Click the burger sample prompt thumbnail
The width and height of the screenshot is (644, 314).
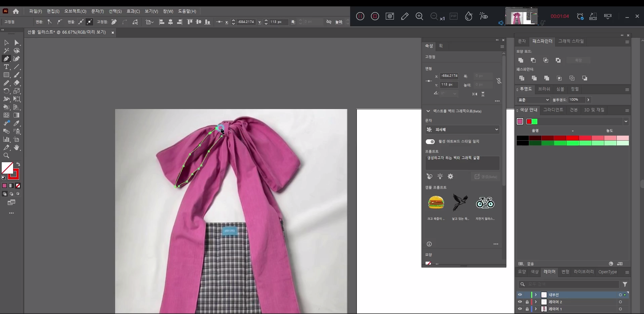(x=436, y=203)
